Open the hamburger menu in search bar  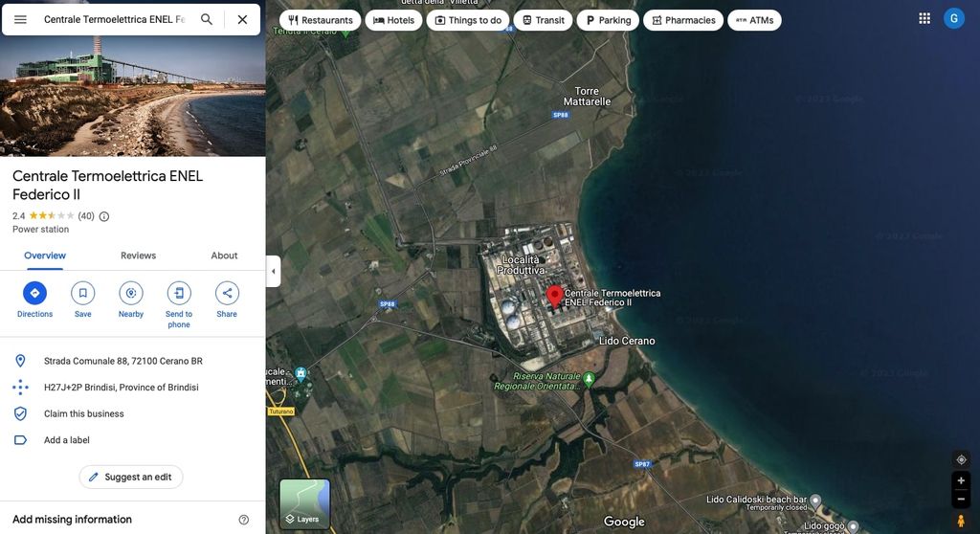coord(20,19)
